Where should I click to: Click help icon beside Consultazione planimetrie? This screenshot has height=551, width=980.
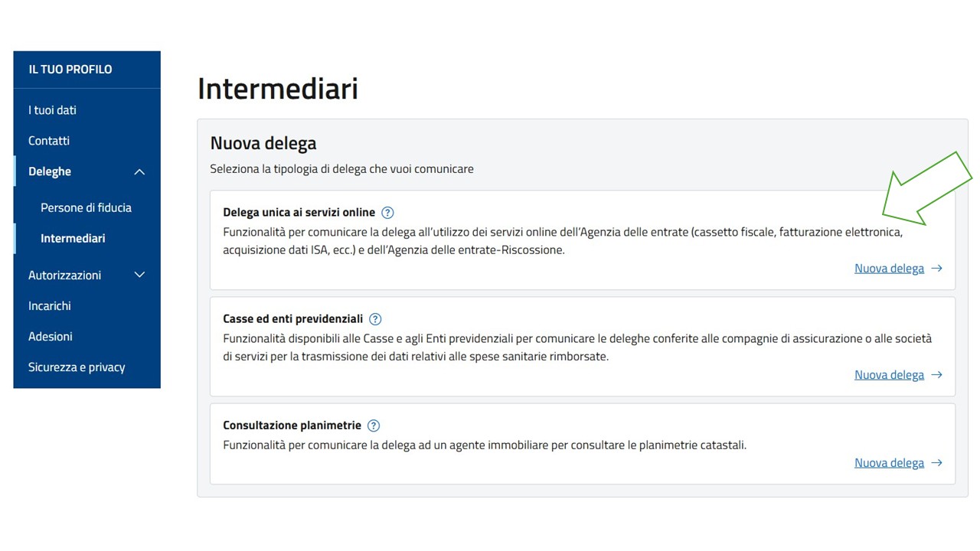pos(374,425)
